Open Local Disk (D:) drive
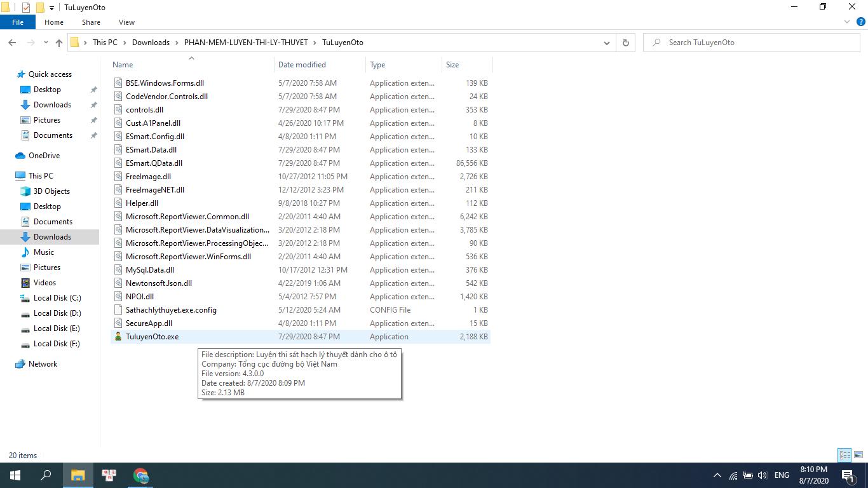The width and height of the screenshot is (868, 488). (57, 313)
